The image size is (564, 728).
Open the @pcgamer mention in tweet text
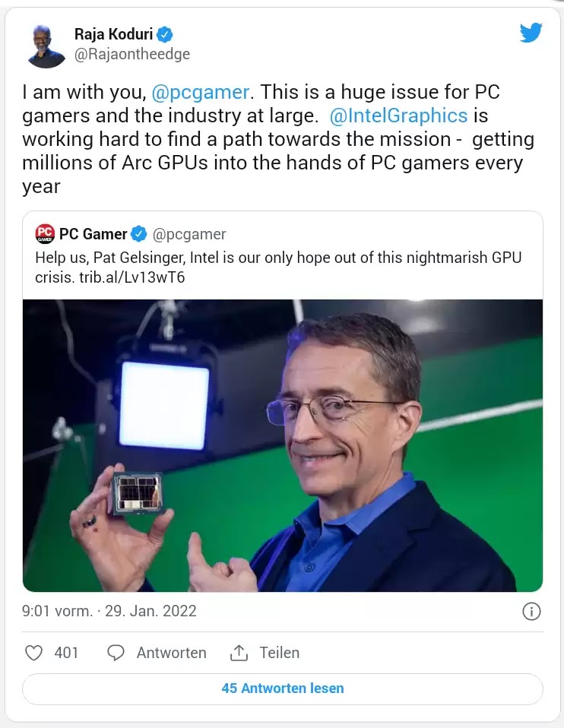(201, 92)
